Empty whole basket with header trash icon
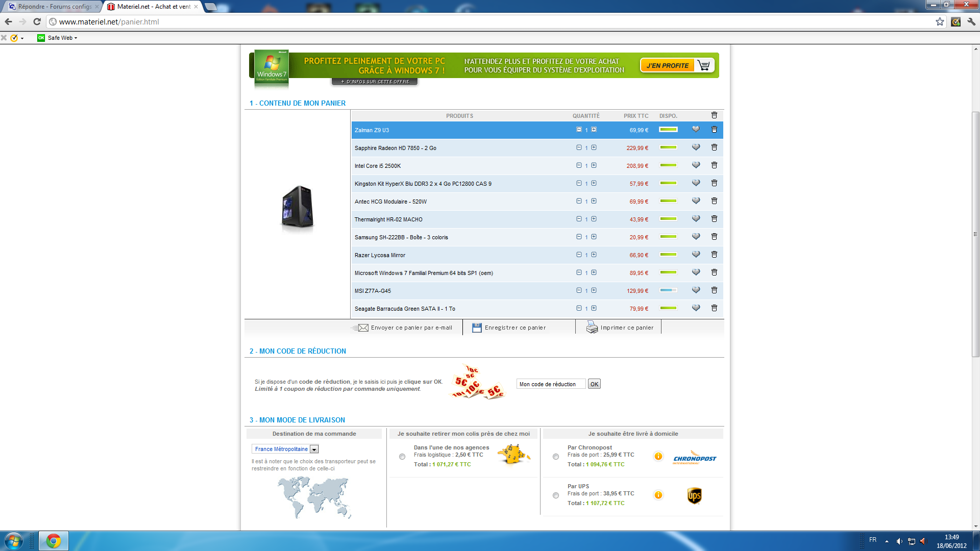 [x=714, y=115]
